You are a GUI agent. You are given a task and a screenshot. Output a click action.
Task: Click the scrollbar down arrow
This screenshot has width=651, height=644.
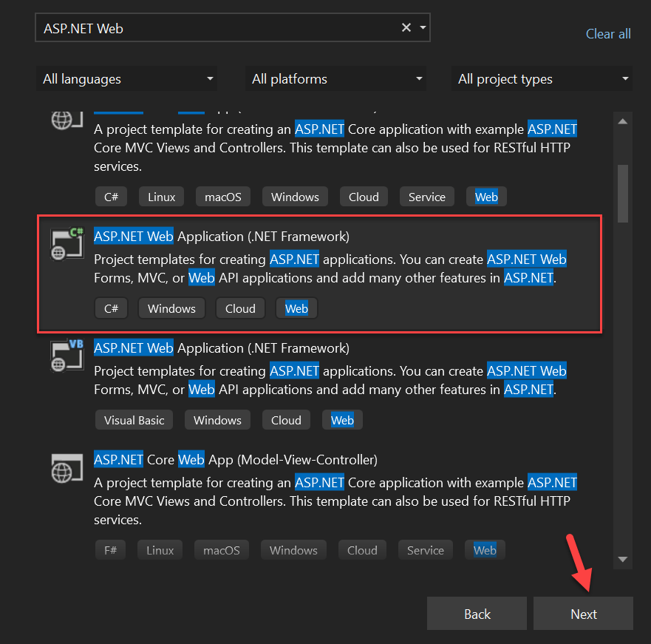point(622,559)
